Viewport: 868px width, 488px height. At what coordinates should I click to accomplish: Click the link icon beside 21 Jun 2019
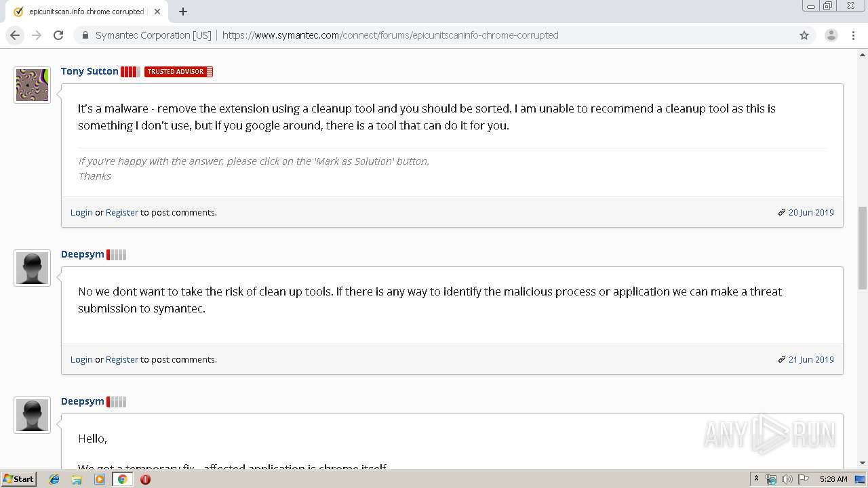point(782,359)
